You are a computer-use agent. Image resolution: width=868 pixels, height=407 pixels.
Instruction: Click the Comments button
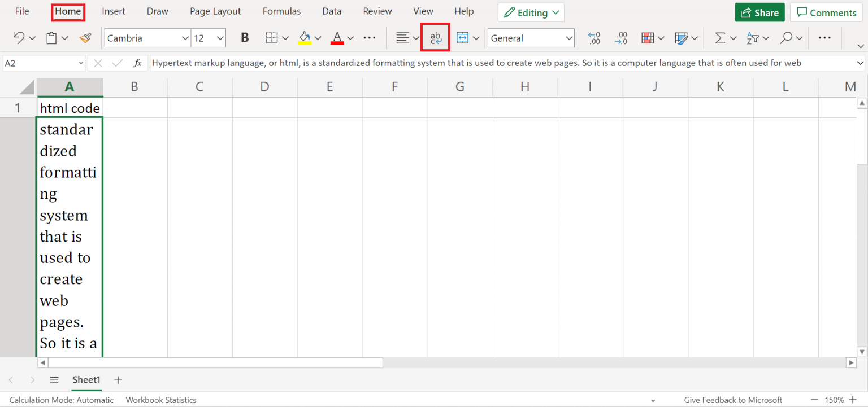(x=826, y=12)
